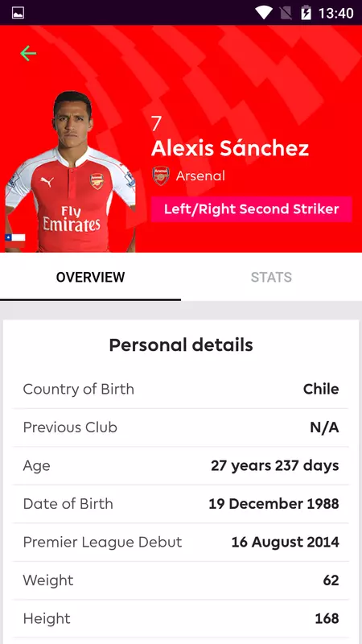Click the Arsenal club crest icon
Screen dimensions: 362x644
[x=160, y=175]
